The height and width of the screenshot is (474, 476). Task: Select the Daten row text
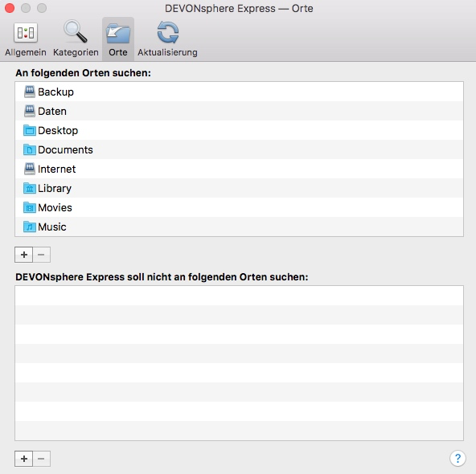[52, 112]
